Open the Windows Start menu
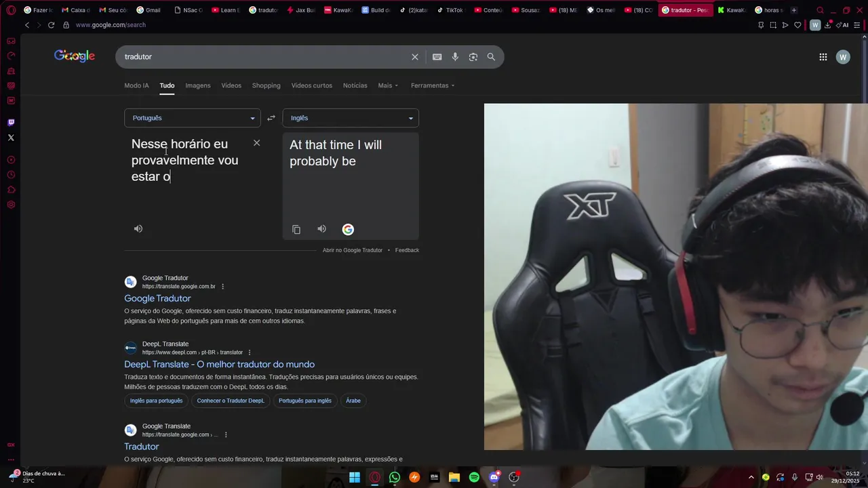The height and width of the screenshot is (488, 868). [x=355, y=477]
